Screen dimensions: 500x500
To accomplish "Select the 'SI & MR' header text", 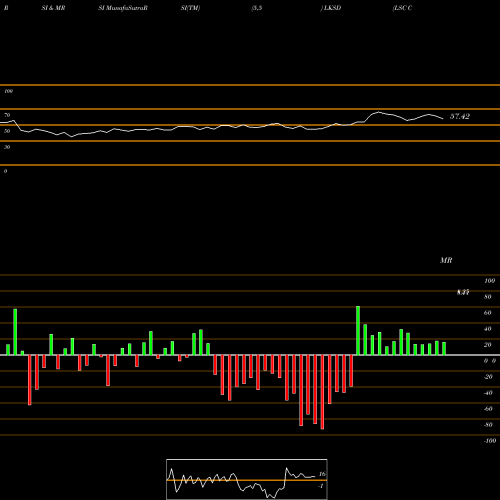I will (x=53, y=8).
